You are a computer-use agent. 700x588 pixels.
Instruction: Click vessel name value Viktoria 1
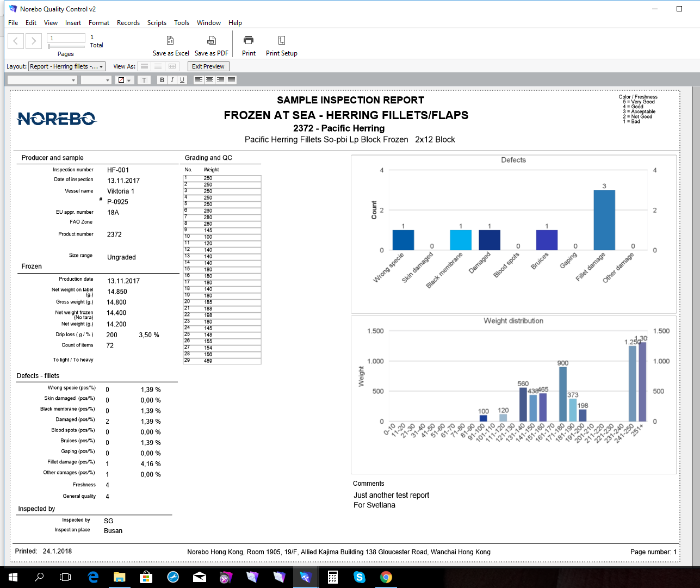coord(121,191)
